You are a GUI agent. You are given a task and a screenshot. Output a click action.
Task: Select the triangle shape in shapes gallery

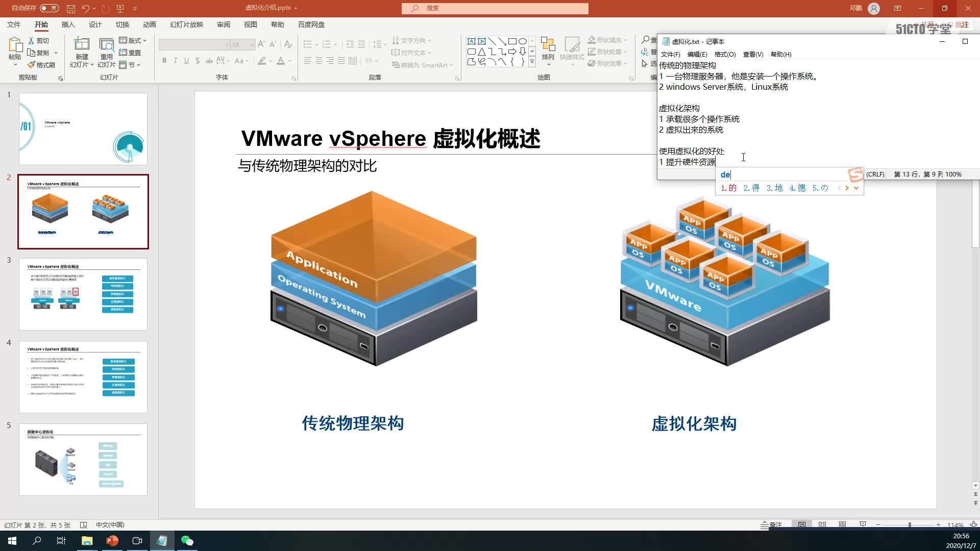[482, 52]
